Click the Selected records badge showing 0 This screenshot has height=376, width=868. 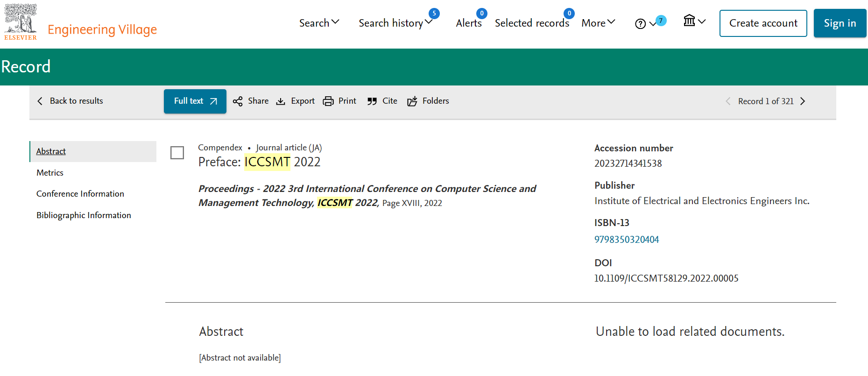569,13
